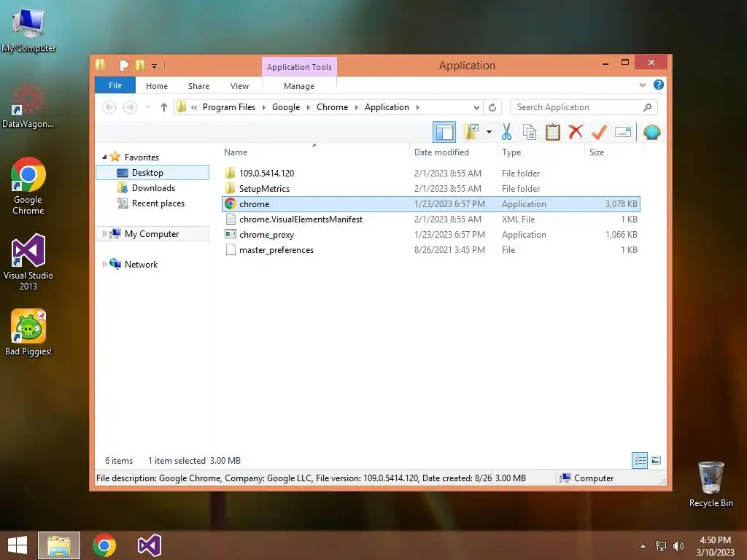Click Chrome in the address breadcrumb

(333, 107)
